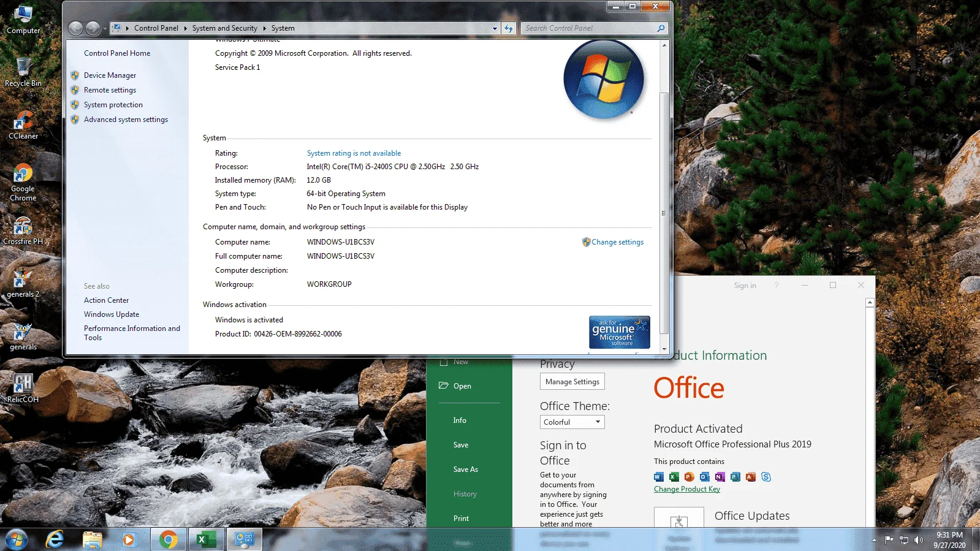This screenshot has width=980, height=551.
Task: Expand arrow after Control Panel breadcrumb
Action: pyautogui.click(x=186, y=28)
